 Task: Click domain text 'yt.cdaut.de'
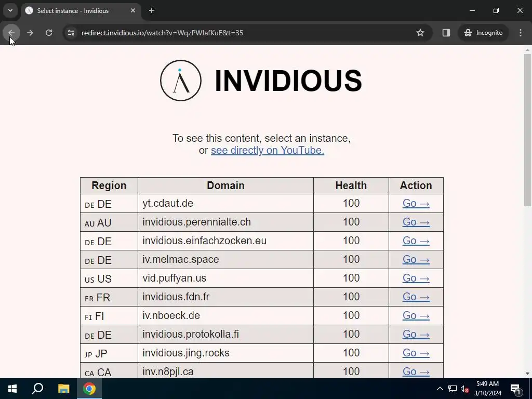pyautogui.click(x=168, y=203)
